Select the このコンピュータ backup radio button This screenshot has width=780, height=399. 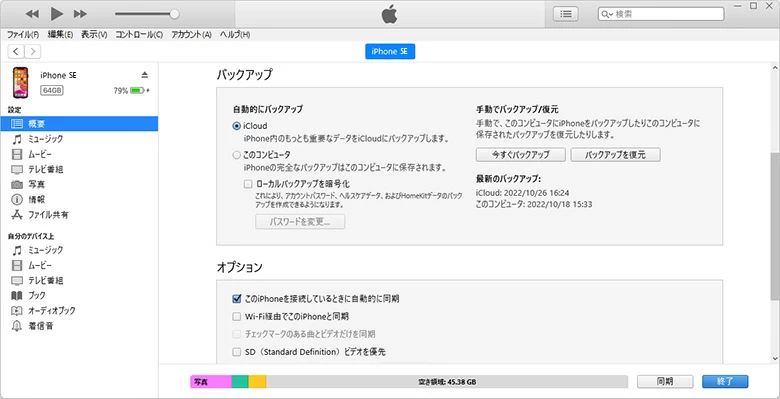[x=237, y=155]
